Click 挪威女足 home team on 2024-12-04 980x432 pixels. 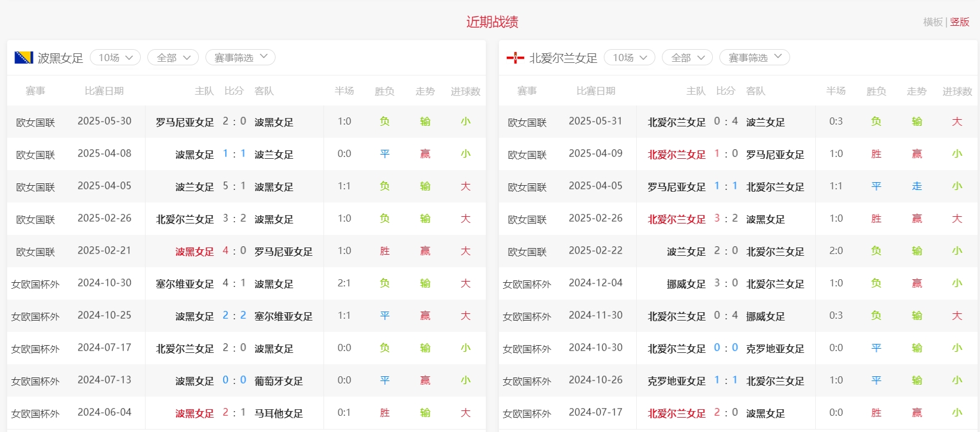(x=686, y=284)
